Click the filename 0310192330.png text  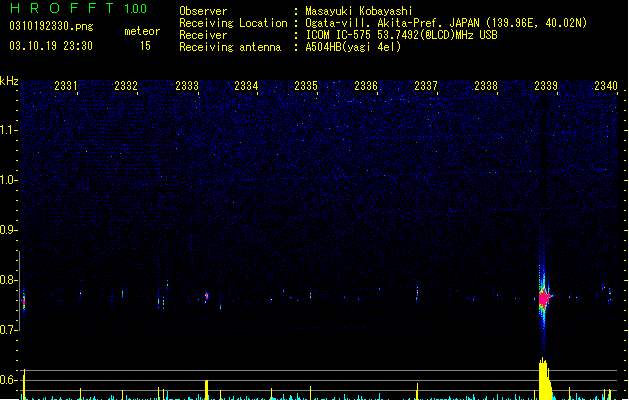click(x=51, y=26)
